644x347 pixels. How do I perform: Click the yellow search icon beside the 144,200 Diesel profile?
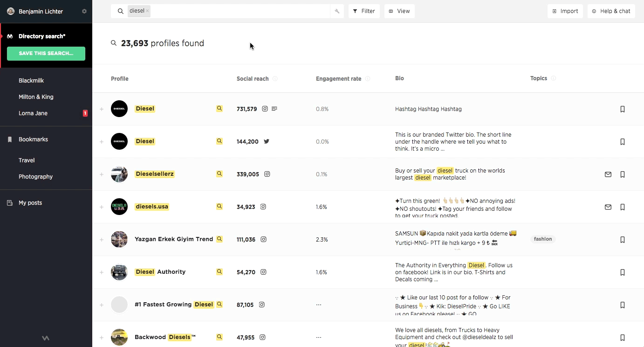pyautogui.click(x=219, y=141)
